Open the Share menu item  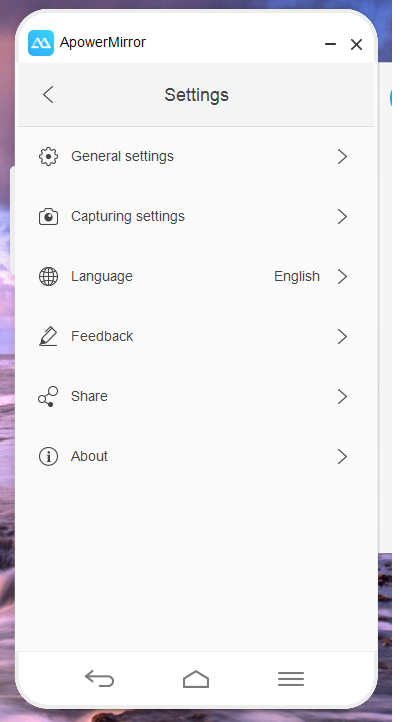pos(196,396)
